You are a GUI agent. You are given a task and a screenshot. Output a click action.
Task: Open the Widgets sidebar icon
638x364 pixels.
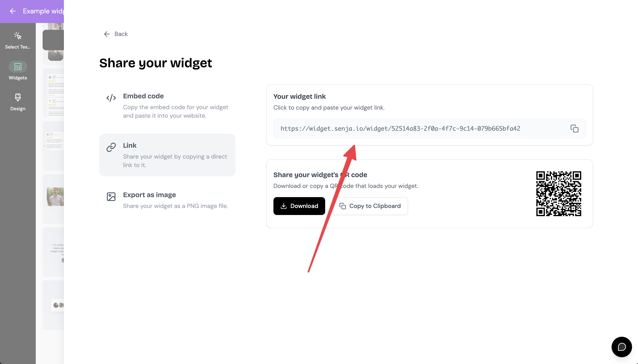pyautogui.click(x=18, y=66)
